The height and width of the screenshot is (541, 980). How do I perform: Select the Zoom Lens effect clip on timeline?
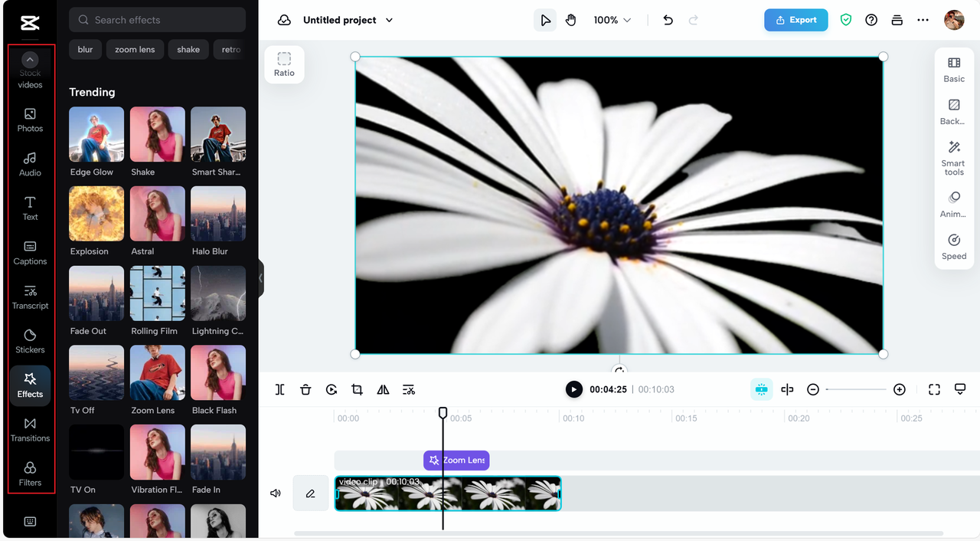click(x=456, y=460)
